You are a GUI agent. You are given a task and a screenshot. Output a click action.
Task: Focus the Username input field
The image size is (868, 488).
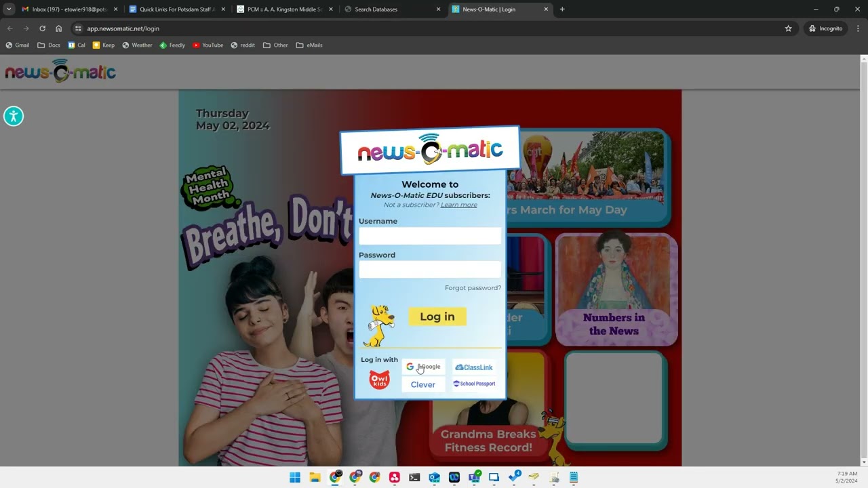430,236
